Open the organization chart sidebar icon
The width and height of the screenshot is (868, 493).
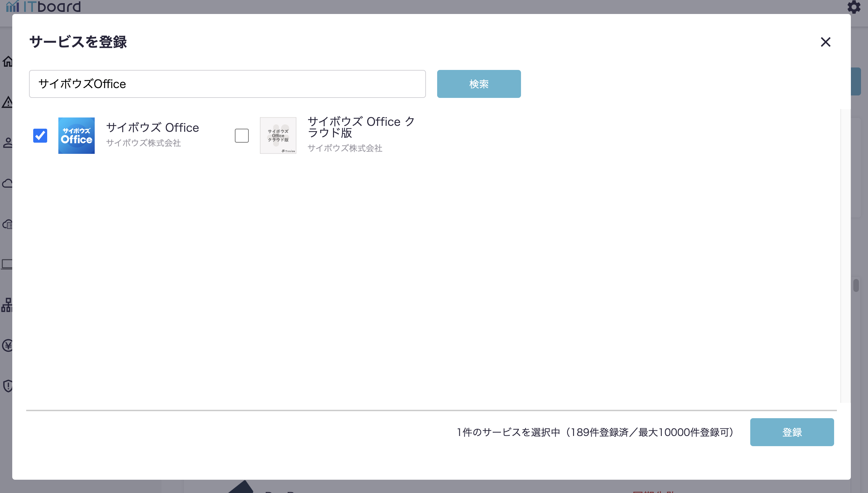coord(7,305)
